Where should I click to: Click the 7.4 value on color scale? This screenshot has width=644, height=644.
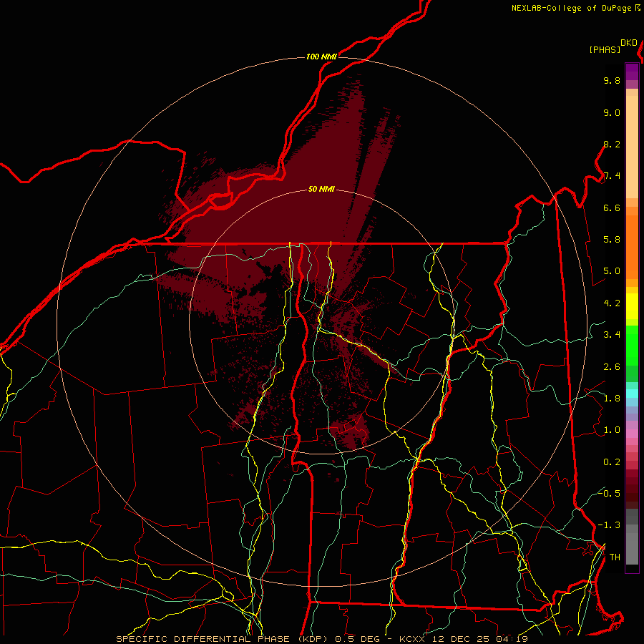click(612, 176)
